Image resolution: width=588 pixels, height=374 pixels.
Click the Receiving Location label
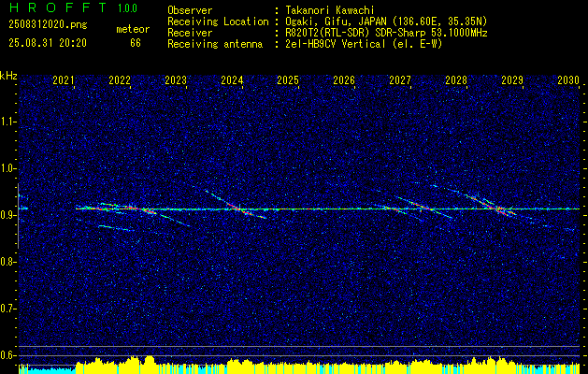(218, 22)
